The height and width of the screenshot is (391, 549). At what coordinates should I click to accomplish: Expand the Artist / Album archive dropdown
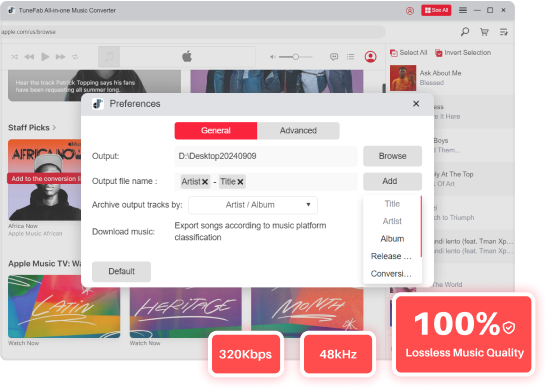253,205
